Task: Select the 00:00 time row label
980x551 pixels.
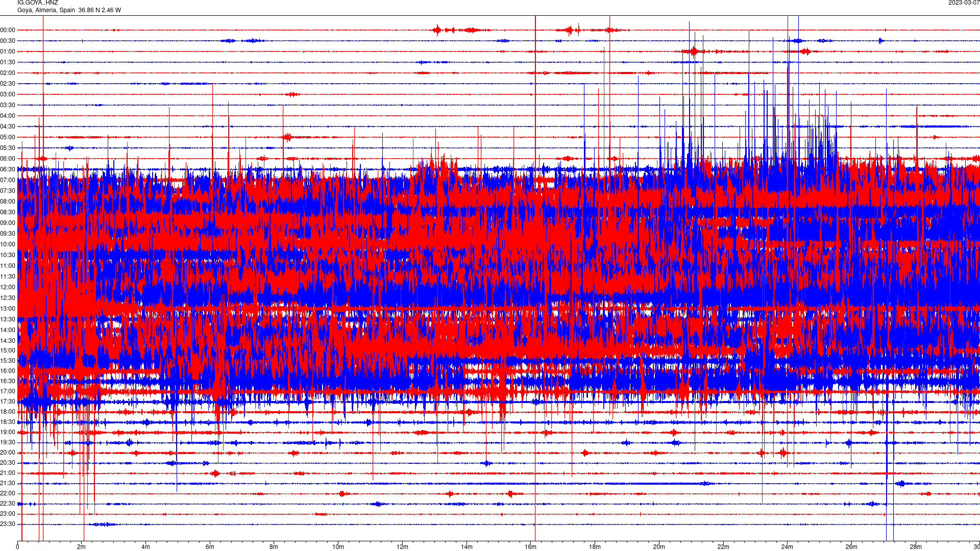Action: coord(8,30)
